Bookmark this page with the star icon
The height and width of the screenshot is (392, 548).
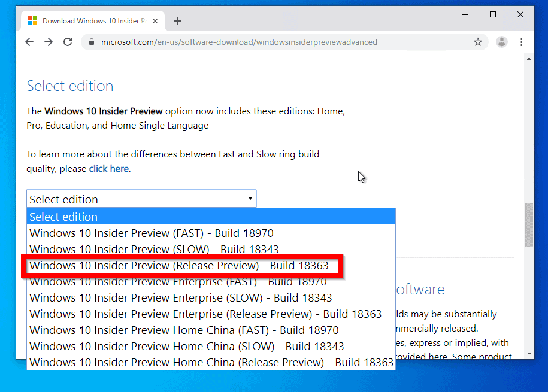tap(478, 42)
